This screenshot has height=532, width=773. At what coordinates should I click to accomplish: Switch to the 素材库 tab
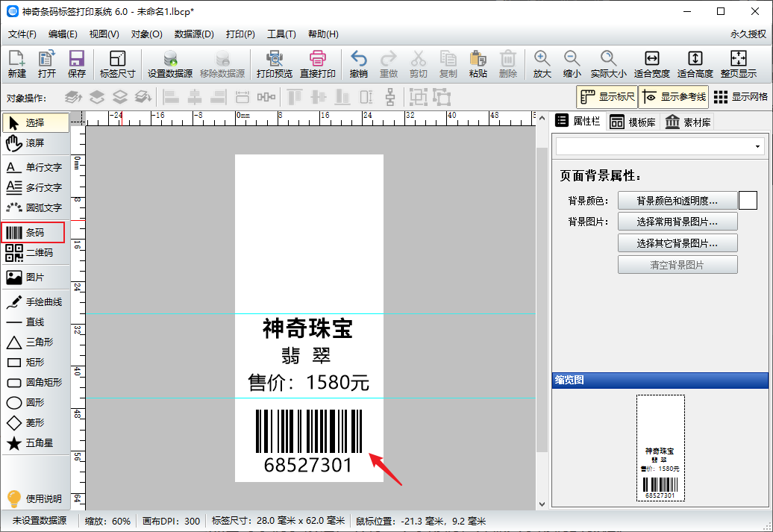[x=688, y=122]
